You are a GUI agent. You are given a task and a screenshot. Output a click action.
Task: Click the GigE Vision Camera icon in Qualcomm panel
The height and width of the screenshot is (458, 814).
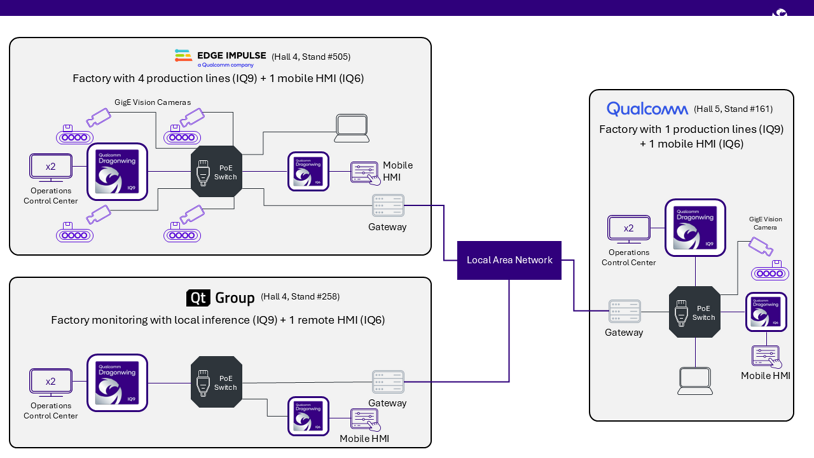761,246
